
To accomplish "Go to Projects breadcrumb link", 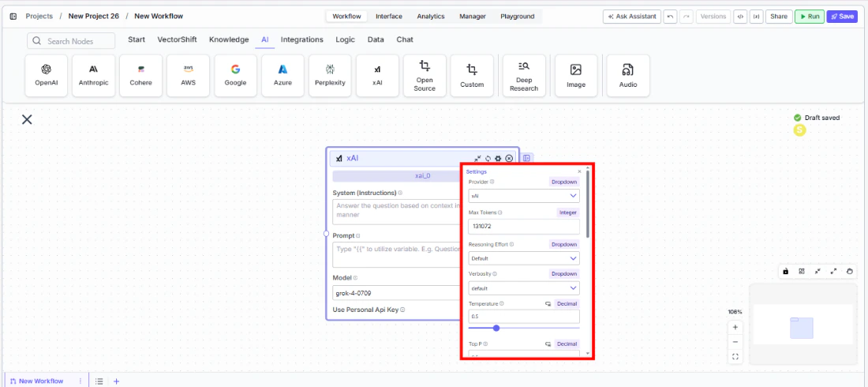I will (39, 16).
